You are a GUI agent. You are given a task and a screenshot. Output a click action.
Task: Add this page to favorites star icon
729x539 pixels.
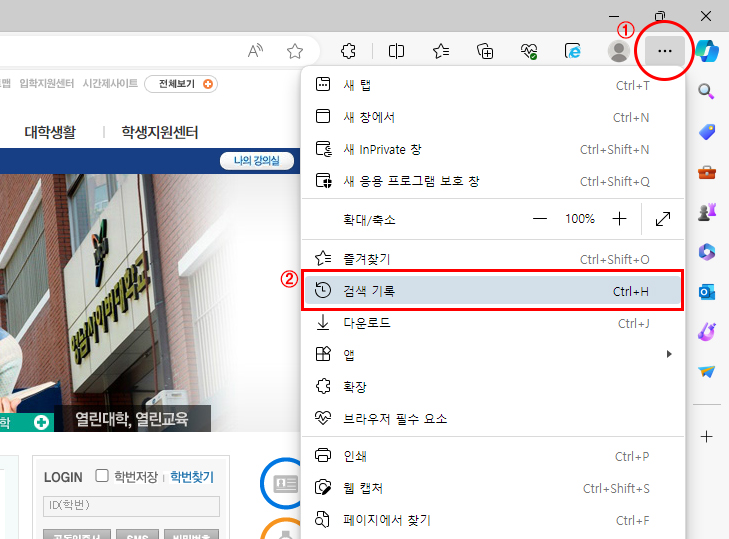[x=295, y=51]
